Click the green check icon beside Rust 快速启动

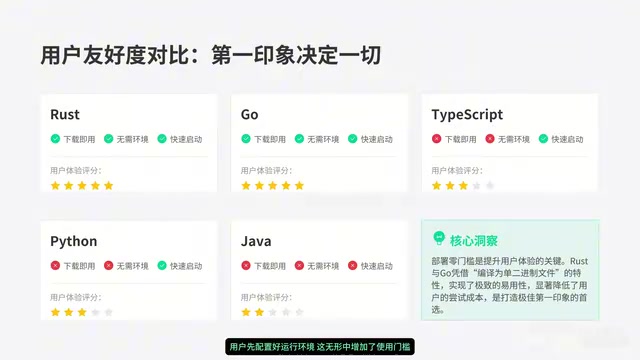coord(162,139)
